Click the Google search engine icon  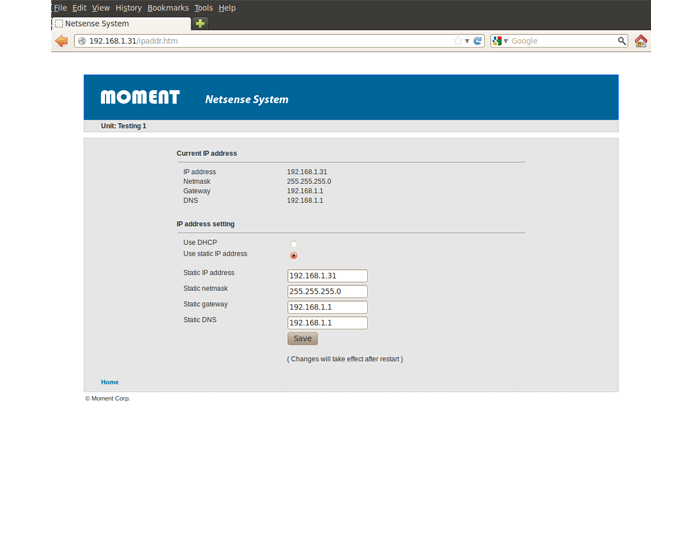click(x=497, y=41)
